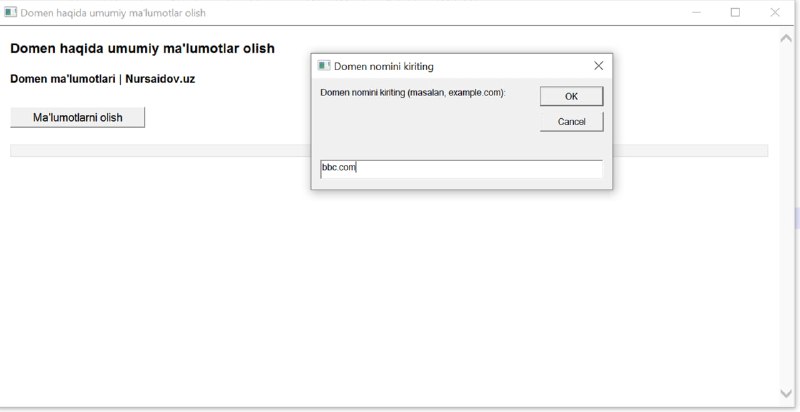Close the 'Domen nomini kiriting' dialog
The width and height of the screenshot is (800, 412).
(598, 66)
